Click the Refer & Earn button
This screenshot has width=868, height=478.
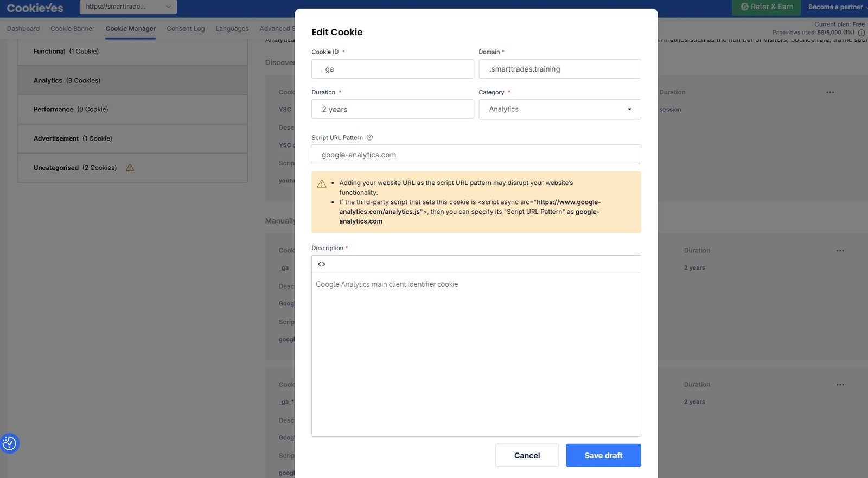766,7
